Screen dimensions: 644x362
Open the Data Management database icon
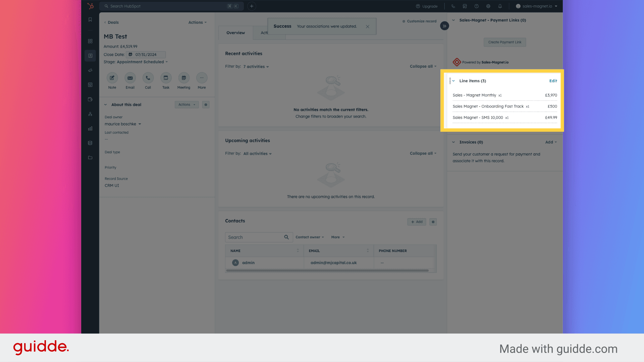(90, 143)
